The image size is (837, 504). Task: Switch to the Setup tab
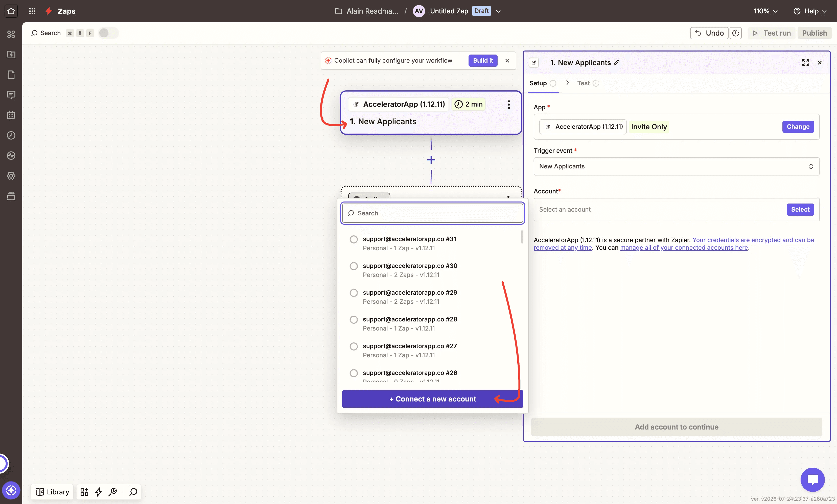point(543,83)
